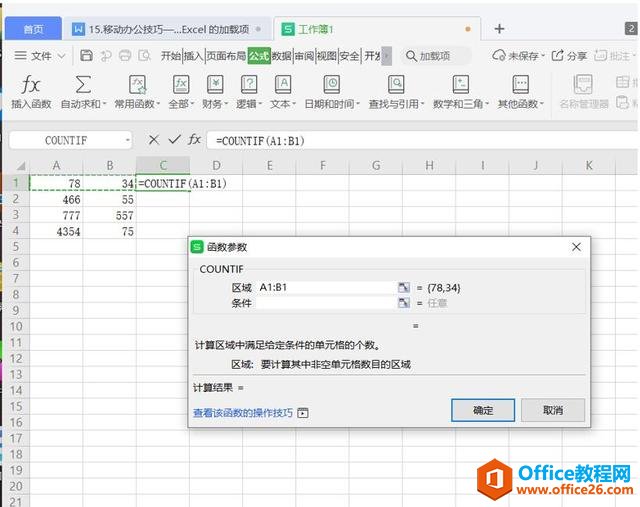Open Other Functions (其他函数) icon

coord(520,85)
